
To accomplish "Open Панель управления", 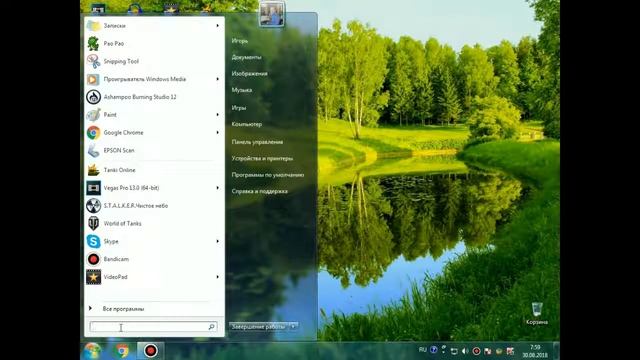I will [x=257, y=142].
